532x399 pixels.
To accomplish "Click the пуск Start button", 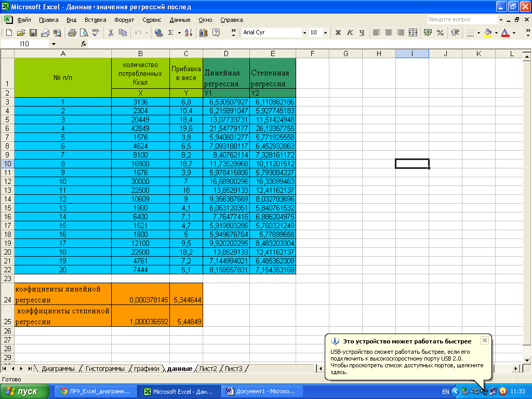I will (x=25, y=392).
